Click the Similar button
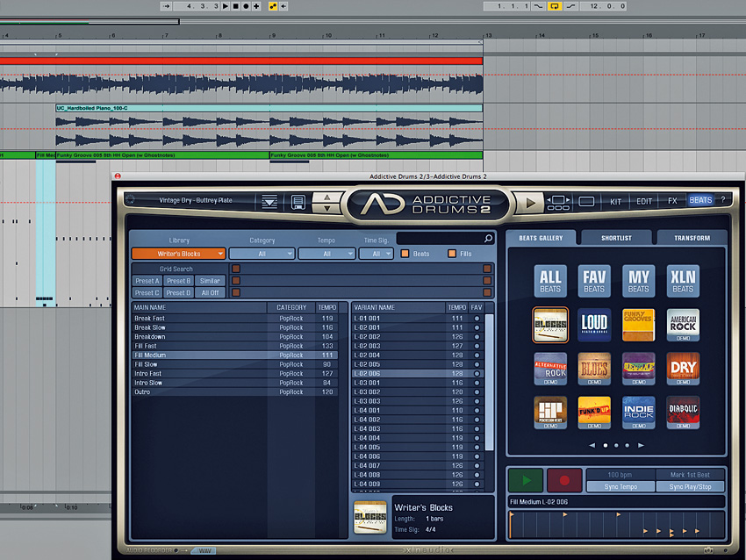 coord(210,281)
